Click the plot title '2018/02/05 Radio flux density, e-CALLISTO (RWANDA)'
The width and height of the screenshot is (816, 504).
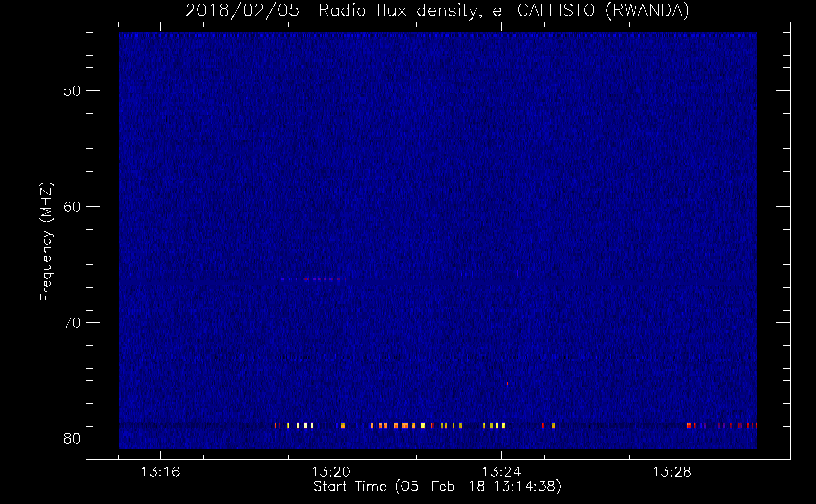click(x=437, y=10)
